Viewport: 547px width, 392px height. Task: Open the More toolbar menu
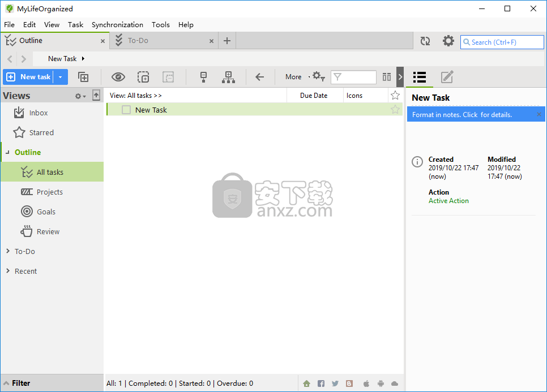coord(293,77)
